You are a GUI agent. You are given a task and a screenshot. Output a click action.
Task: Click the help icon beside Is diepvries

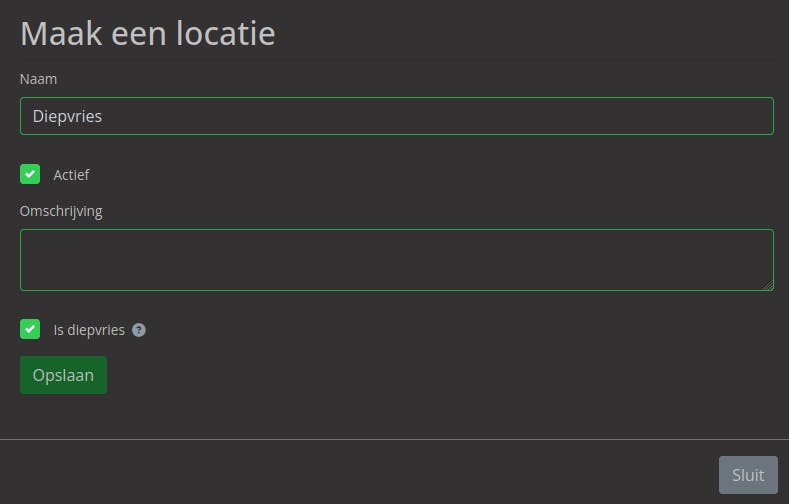[139, 330]
